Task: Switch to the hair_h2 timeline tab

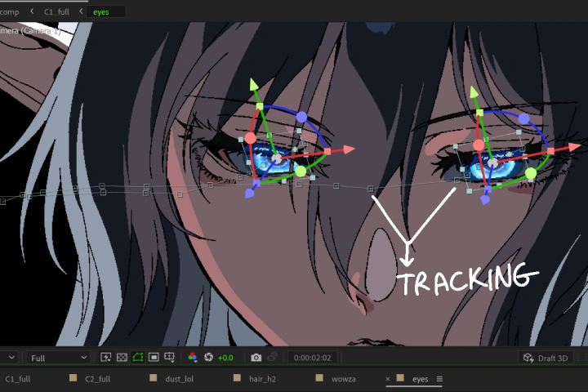Action: (262, 379)
